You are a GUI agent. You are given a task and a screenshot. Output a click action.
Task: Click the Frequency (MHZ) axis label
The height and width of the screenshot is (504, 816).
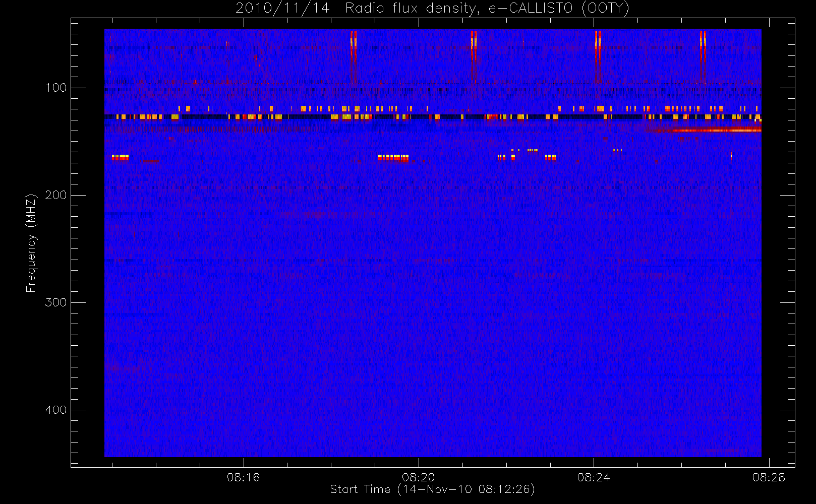[x=31, y=243]
